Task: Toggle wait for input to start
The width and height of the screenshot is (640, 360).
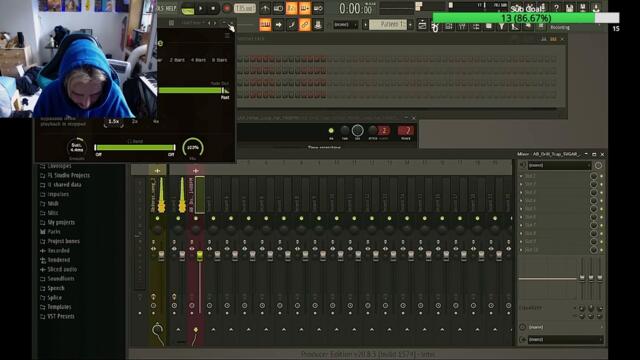Action: pos(278,8)
